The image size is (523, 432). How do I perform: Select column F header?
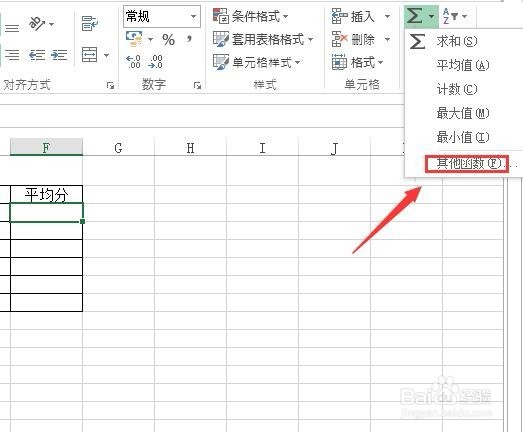click(46, 147)
